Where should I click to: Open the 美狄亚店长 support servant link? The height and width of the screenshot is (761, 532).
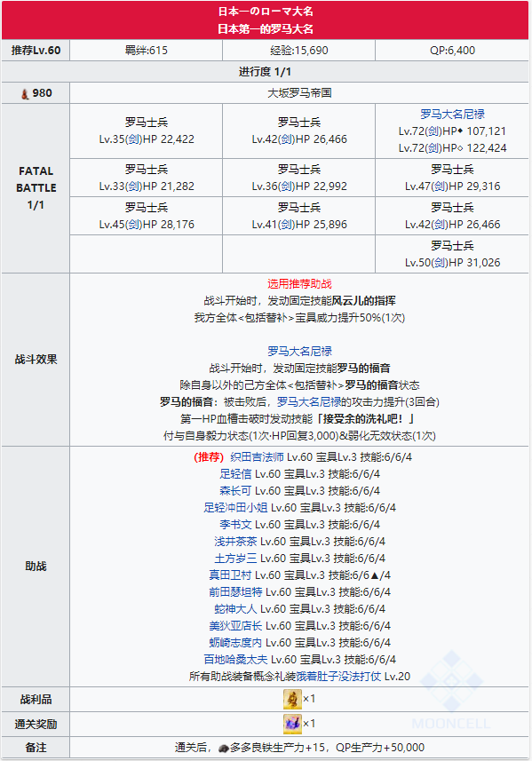(235, 626)
